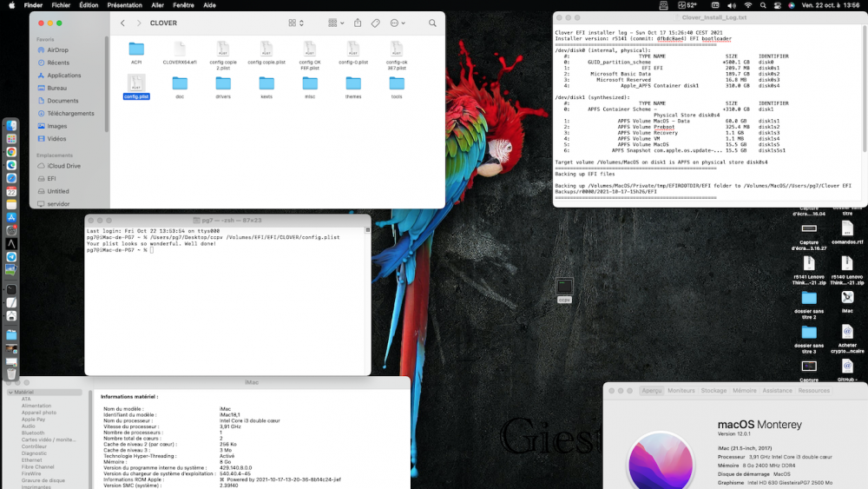
Task: Open the Aide menu
Action: pyautogui.click(x=209, y=5)
